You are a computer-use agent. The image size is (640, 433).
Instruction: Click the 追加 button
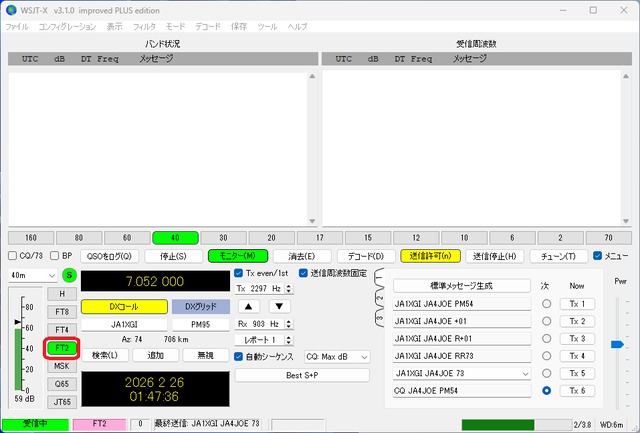tap(156, 355)
